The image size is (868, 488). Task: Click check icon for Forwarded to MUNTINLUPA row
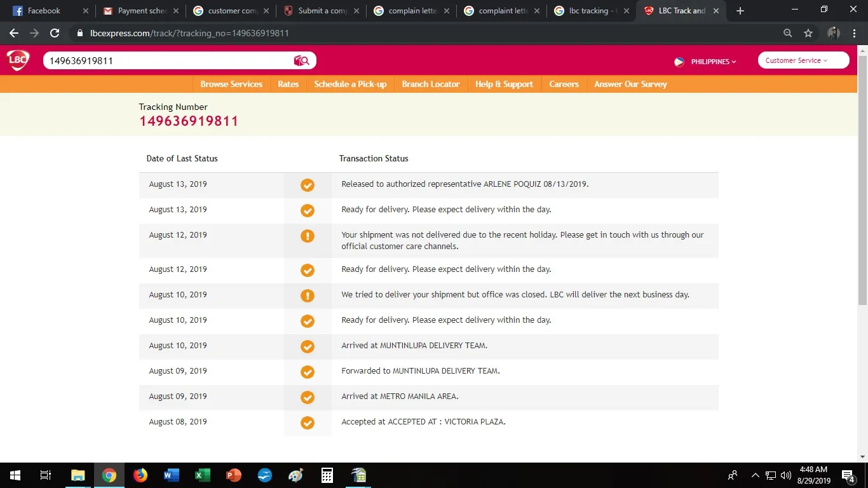pyautogui.click(x=308, y=372)
